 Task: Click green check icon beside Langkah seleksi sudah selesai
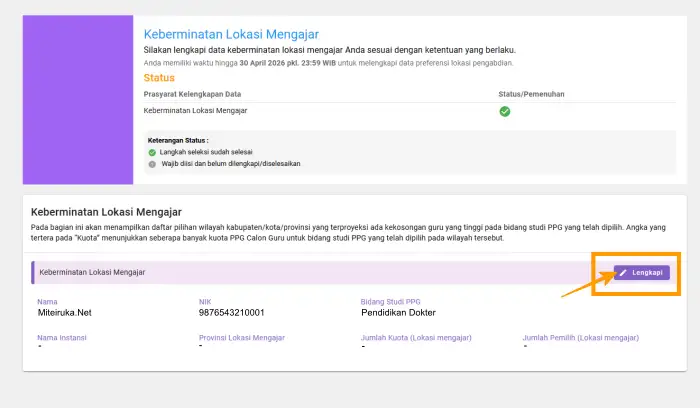[x=152, y=152]
